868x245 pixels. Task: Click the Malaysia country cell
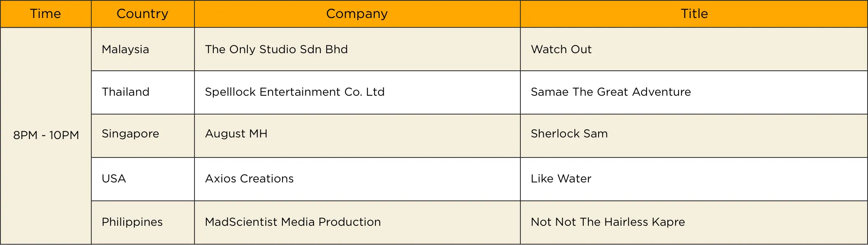tap(125, 49)
